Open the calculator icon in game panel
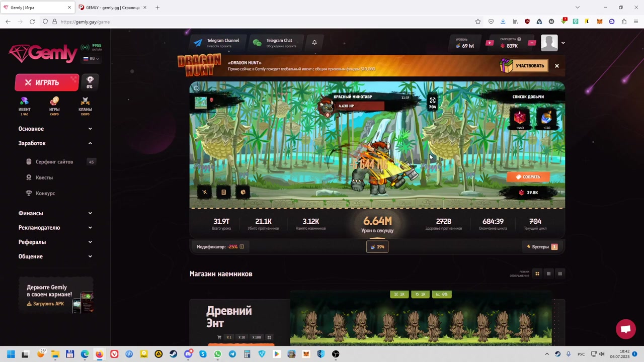Image resolution: width=644 pixels, height=362 pixels. pyautogui.click(x=223, y=192)
